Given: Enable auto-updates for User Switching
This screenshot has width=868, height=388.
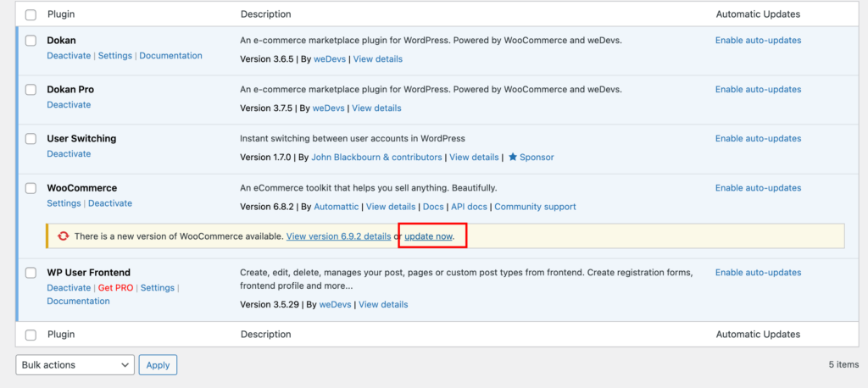Looking at the screenshot, I should (x=758, y=139).
